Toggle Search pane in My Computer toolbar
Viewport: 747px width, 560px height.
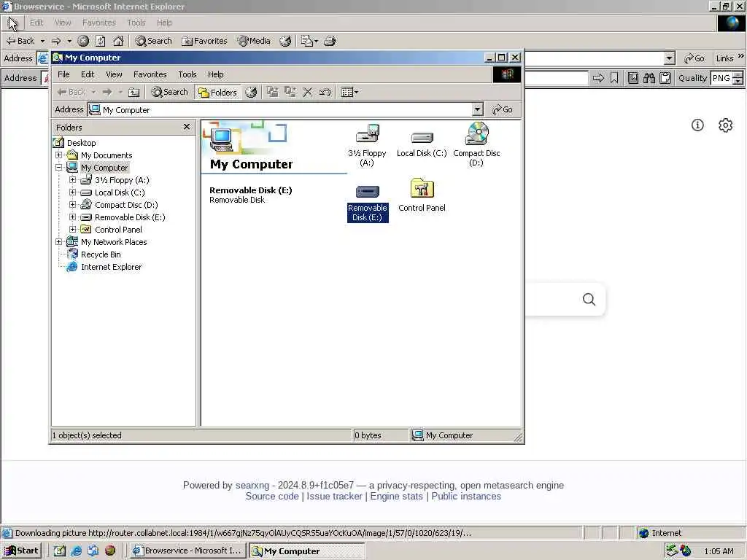pos(169,92)
